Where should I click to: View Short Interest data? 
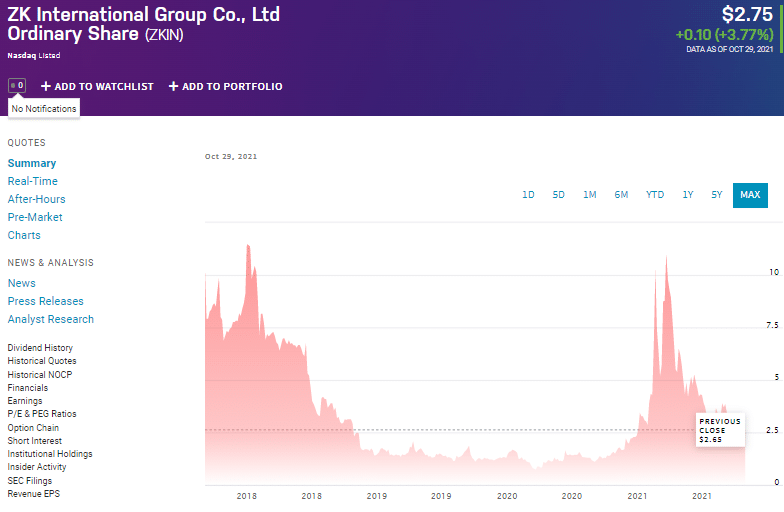(35, 440)
